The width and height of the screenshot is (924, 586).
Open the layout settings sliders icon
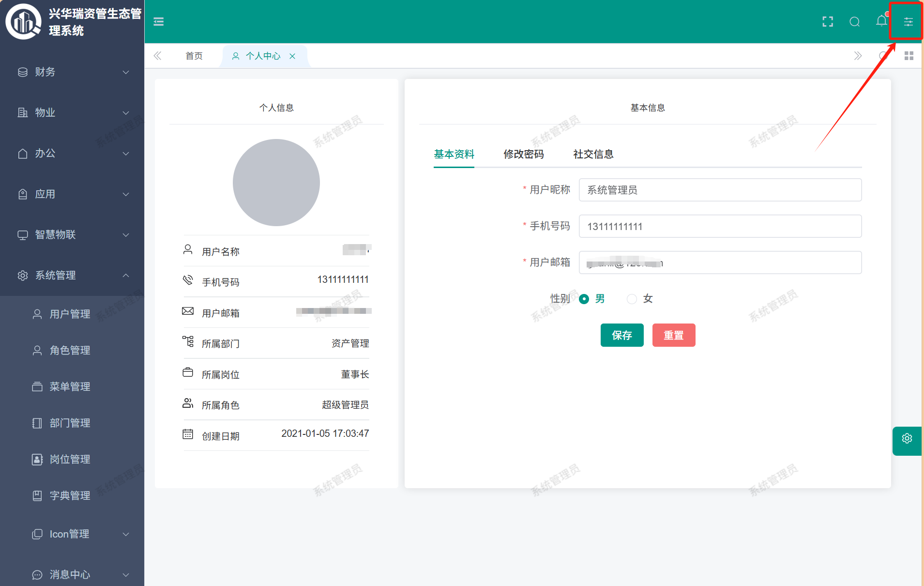click(908, 22)
